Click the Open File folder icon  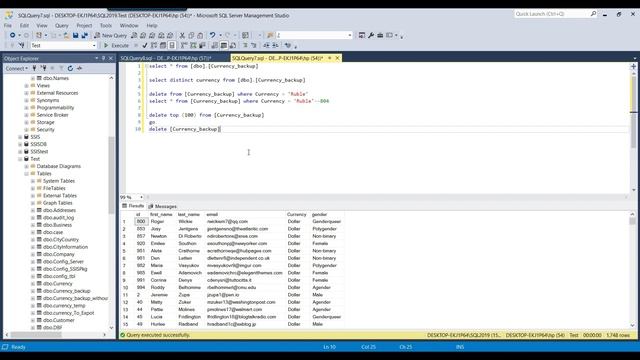coord(66,36)
